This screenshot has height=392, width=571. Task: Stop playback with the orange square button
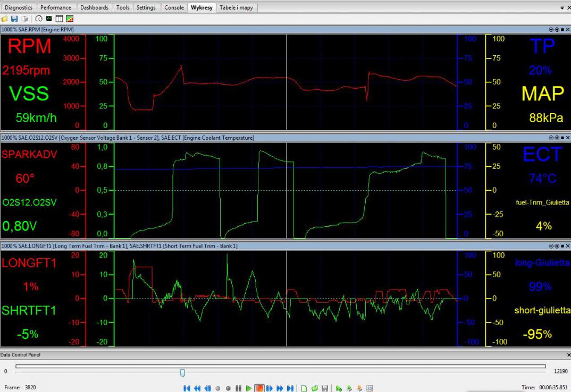click(x=259, y=388)
